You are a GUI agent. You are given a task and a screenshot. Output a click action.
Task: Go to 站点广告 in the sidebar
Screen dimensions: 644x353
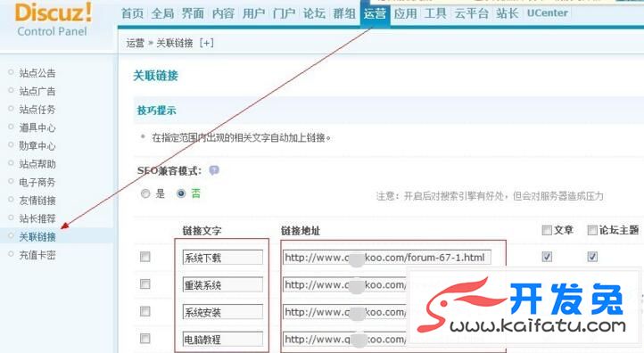(x=37, y=91)
